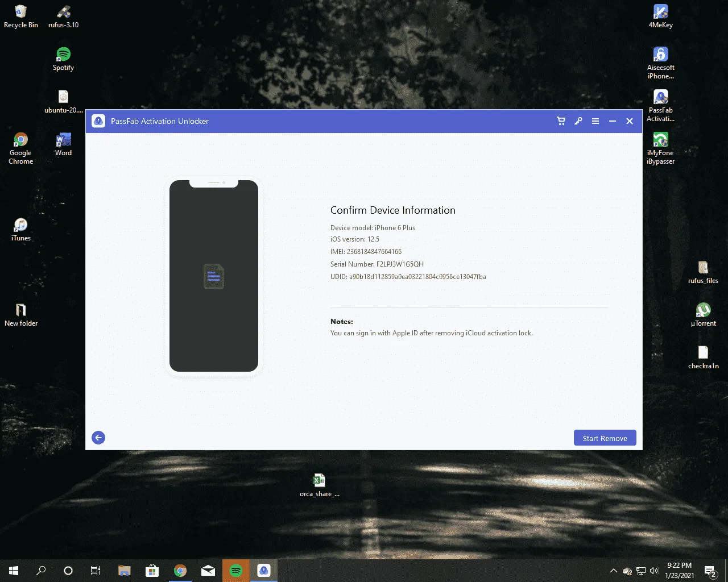This screenshot has height=582, width=728.
Task: Select the orca_share Excel file on desktop
Action: point(320,485)
